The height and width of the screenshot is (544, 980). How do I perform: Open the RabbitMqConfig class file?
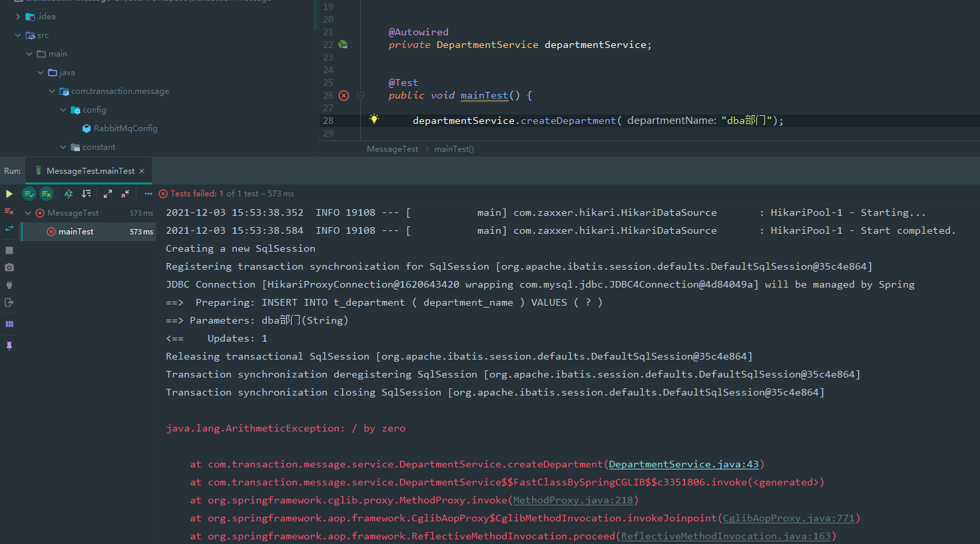point(125,129)
